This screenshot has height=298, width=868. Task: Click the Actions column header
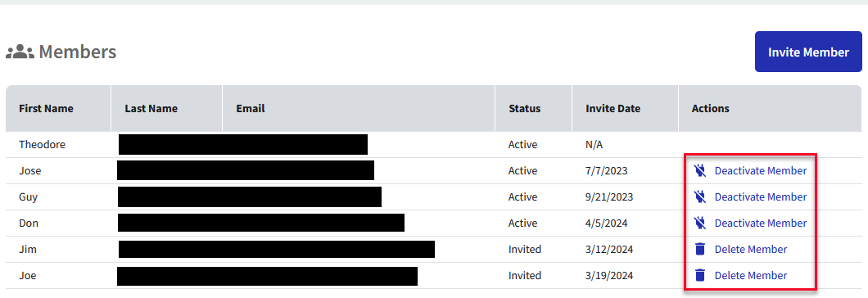[710, 109]
